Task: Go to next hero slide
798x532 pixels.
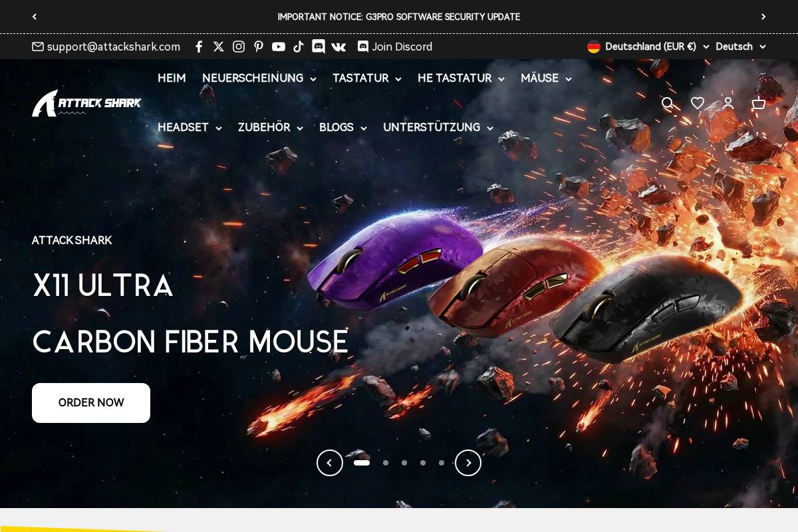Action: [468, 463]
